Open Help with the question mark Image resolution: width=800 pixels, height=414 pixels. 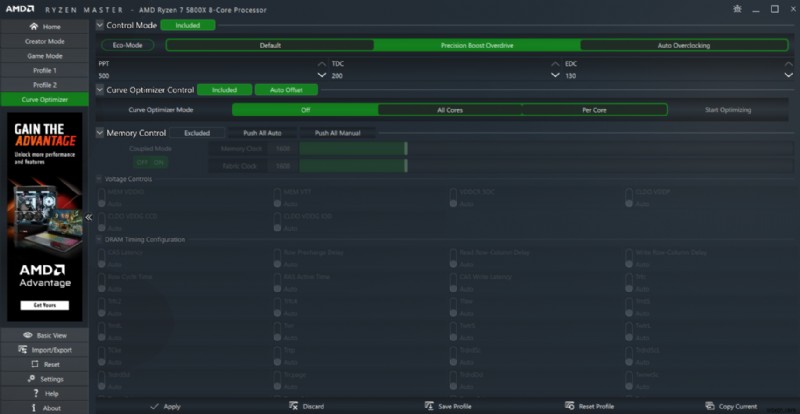pos(44,394)
